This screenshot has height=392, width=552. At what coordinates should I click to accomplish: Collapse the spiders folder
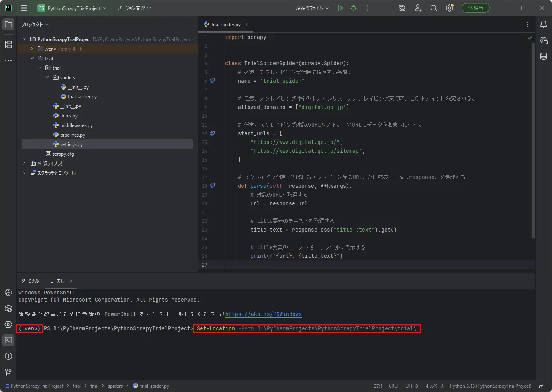(47, 77)
